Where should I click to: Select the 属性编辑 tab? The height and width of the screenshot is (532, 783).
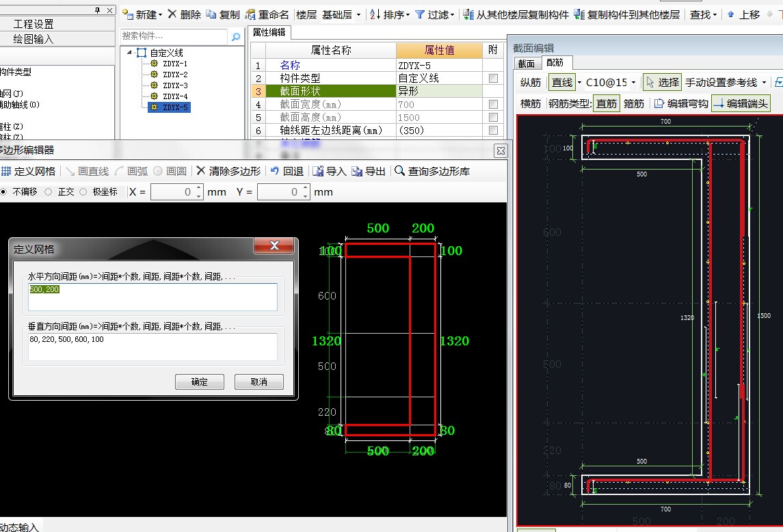click(x=269, y=32)
